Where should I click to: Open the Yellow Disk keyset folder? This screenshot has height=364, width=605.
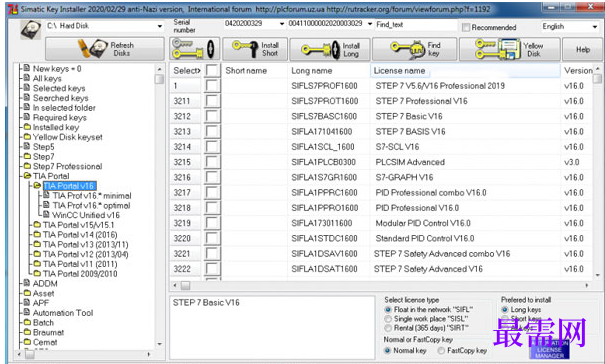click(x=68, y=137)
